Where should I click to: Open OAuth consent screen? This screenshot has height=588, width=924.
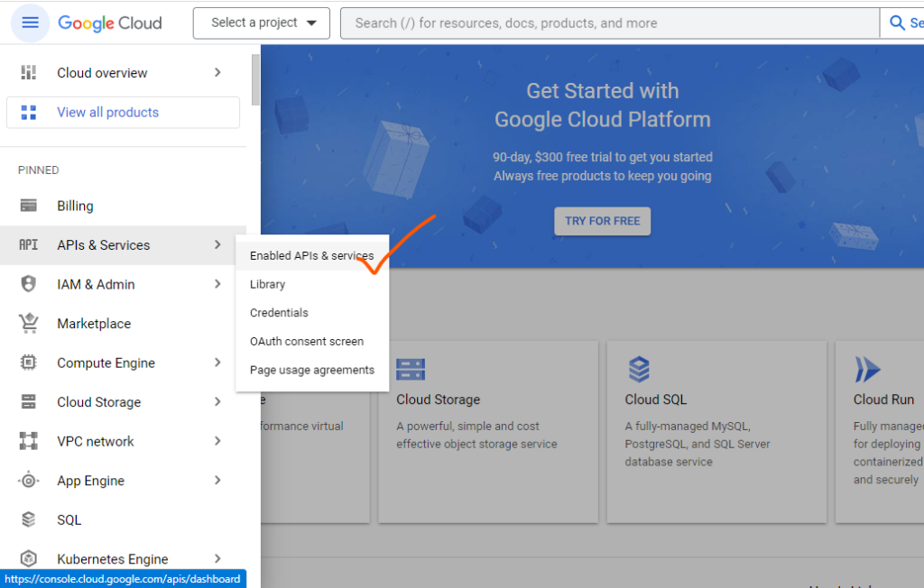coord(311,341)
